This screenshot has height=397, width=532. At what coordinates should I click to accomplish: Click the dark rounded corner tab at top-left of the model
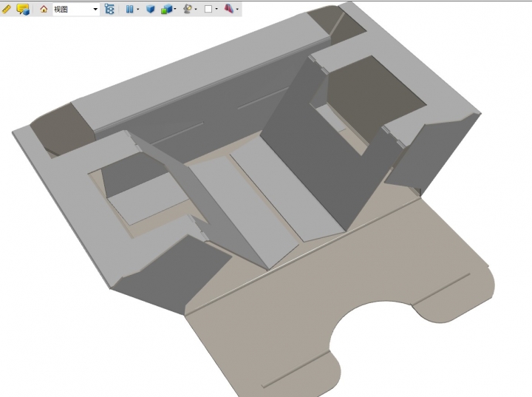tap(61, 129)
